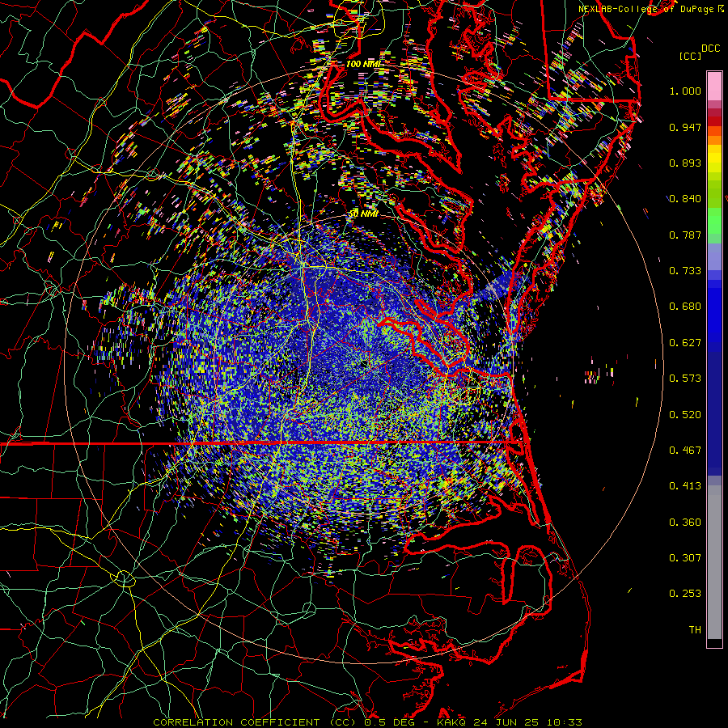Select the 0.573 legend value
Viewport: 728px width, 728px height.
pos(685,379)
